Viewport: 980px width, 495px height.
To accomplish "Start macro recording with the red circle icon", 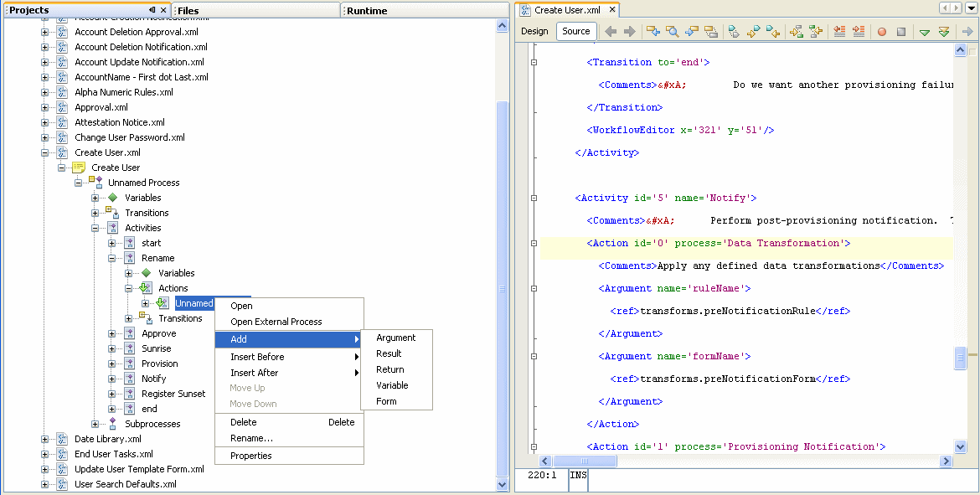I will click(x=882, y=31).
